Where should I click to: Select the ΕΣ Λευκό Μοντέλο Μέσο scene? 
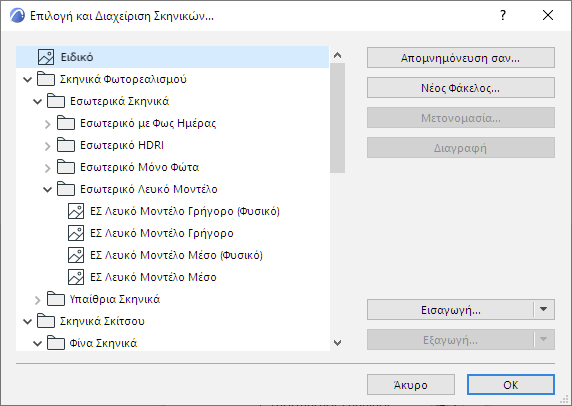click(153, 277)
